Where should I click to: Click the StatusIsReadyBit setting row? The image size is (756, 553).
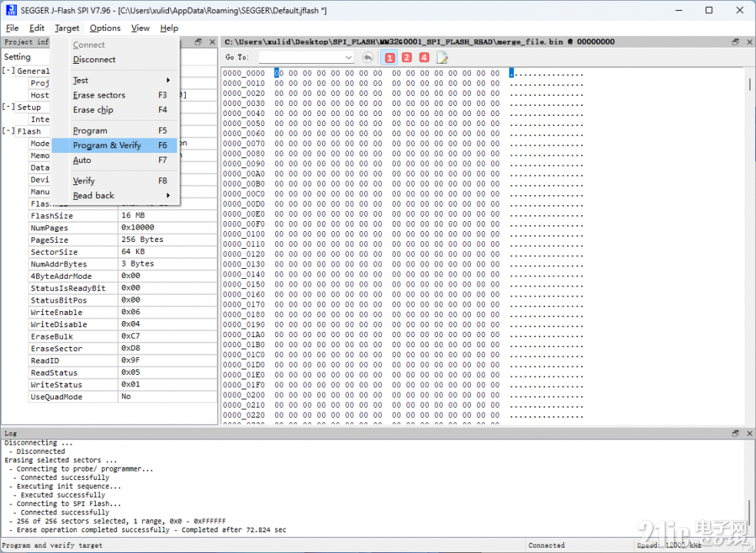click(x=122, y=288)
